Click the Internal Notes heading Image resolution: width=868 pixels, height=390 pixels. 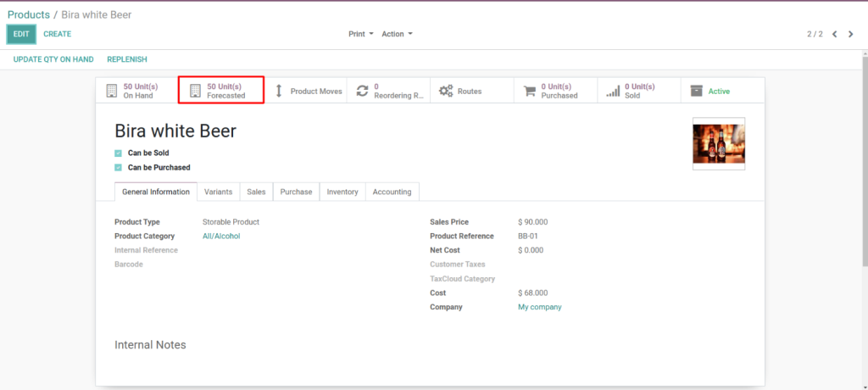pyautogui.click(x=150, y=345)
